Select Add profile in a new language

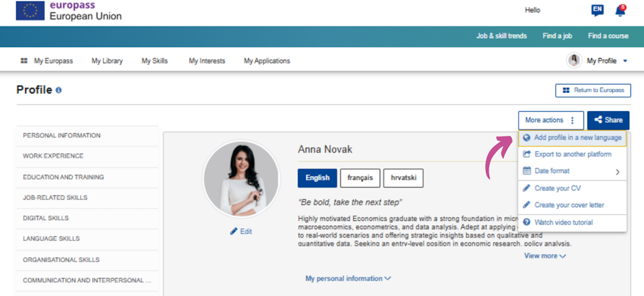(x=572, y=138)
